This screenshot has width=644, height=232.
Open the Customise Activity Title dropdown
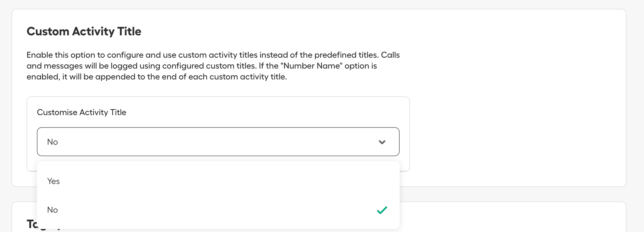coord(218,141)
